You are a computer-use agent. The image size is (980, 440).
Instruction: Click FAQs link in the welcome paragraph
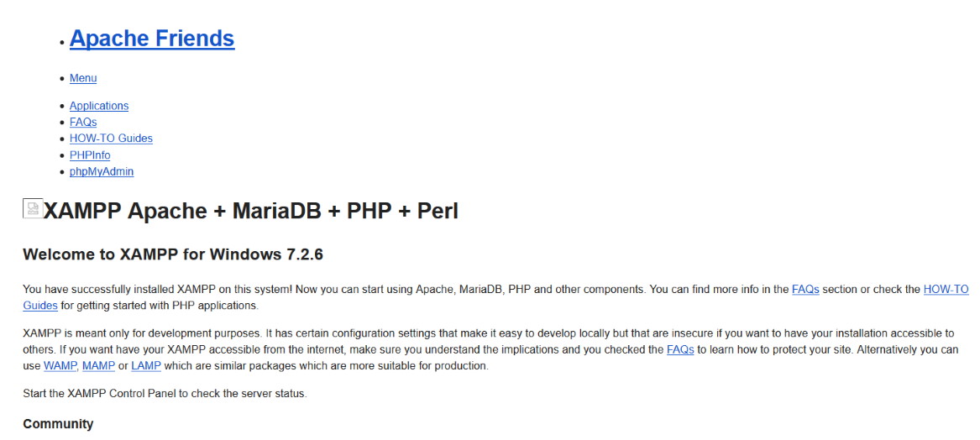click(805, 290)
